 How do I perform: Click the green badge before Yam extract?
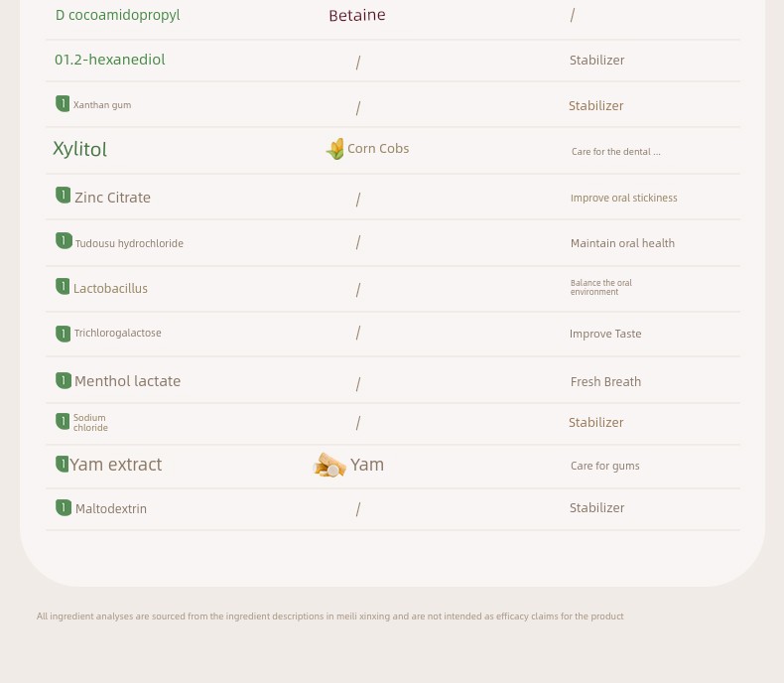click(62, 464)
